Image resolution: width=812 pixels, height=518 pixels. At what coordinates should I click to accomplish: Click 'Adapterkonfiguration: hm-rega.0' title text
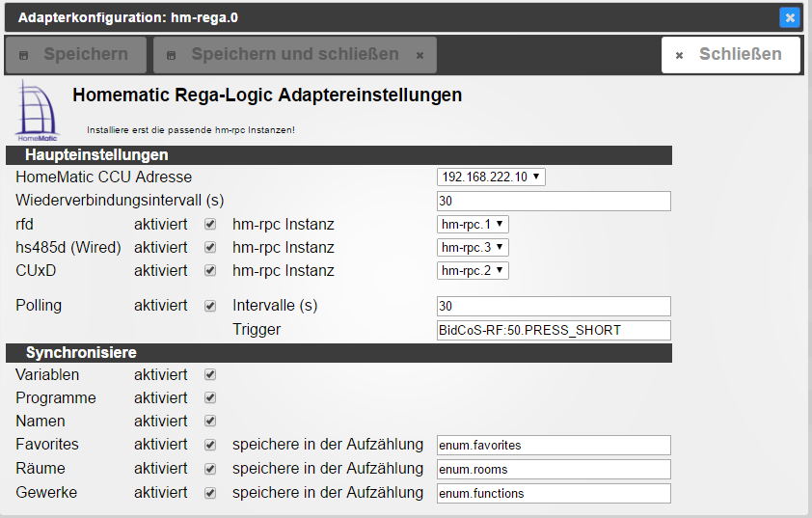pos(128,17)
